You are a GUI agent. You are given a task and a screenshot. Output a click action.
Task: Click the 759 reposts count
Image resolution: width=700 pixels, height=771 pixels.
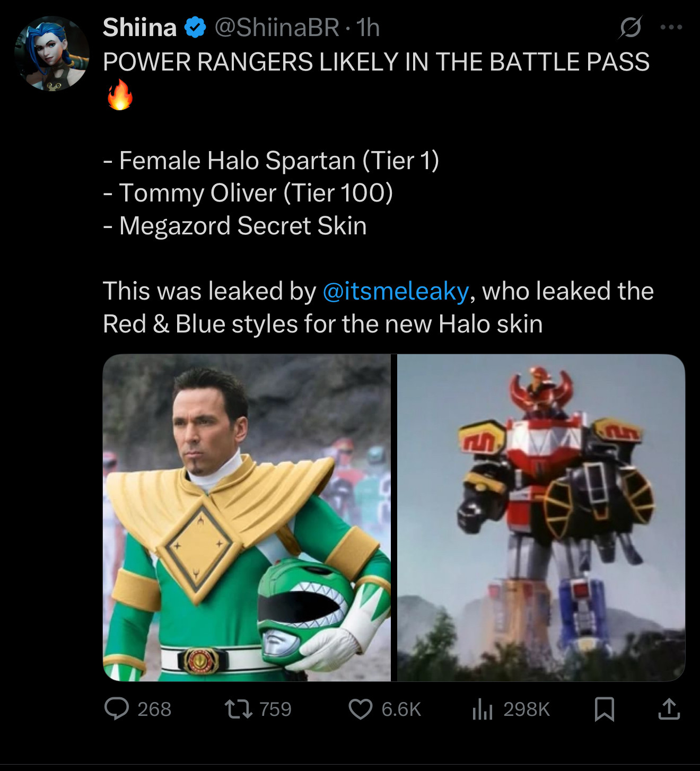pos(275,709)
